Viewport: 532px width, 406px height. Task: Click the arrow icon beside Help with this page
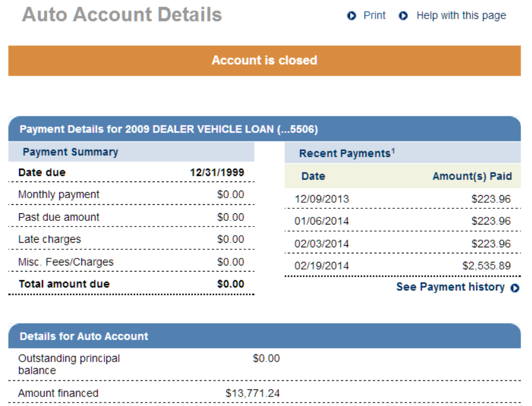point(403,16)
